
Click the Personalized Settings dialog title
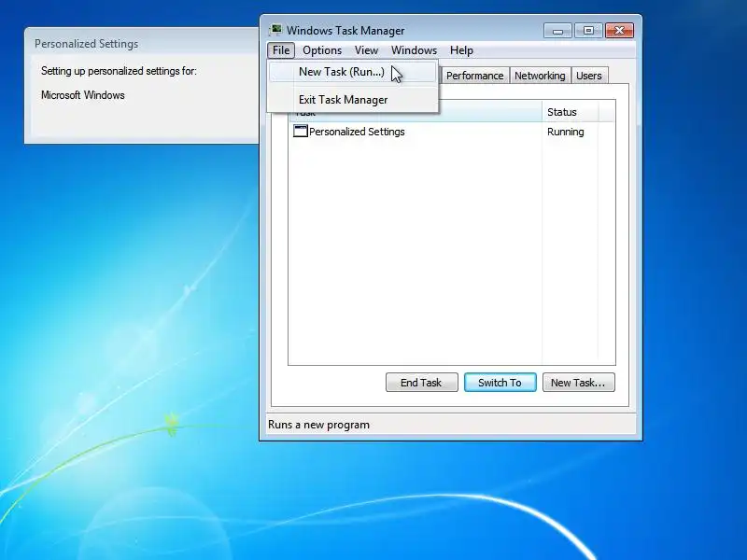tap(86, 44)
